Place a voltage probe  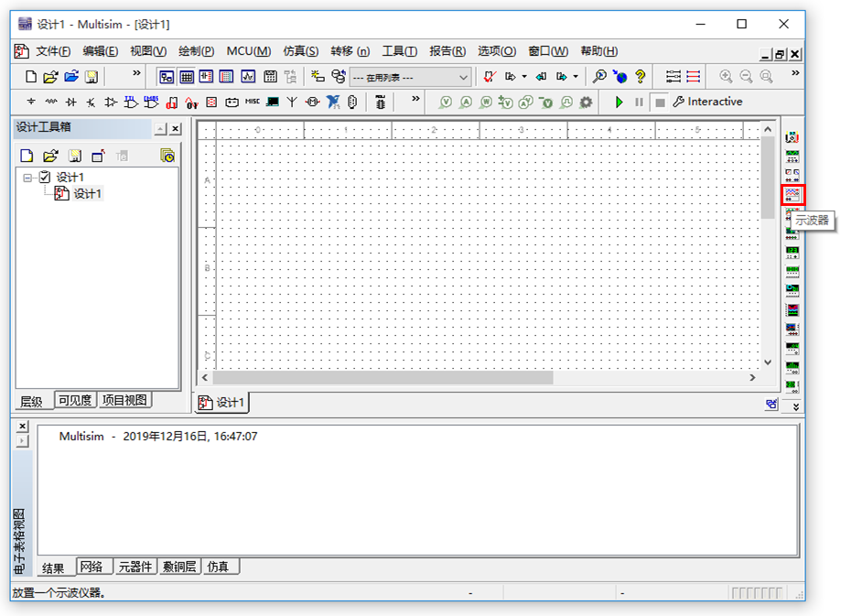[x=446, y=102]
